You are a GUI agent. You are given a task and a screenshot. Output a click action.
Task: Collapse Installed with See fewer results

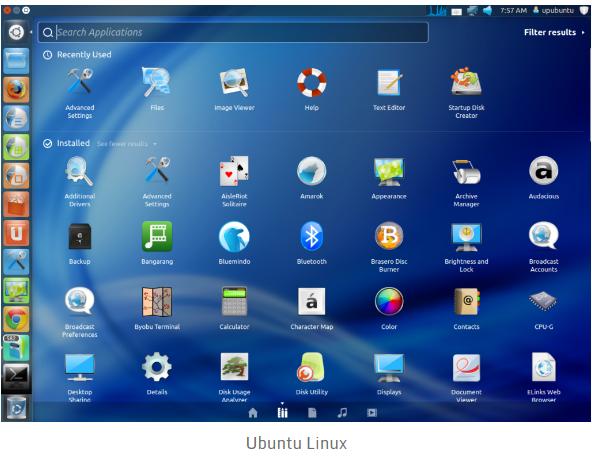coord(126,144)
